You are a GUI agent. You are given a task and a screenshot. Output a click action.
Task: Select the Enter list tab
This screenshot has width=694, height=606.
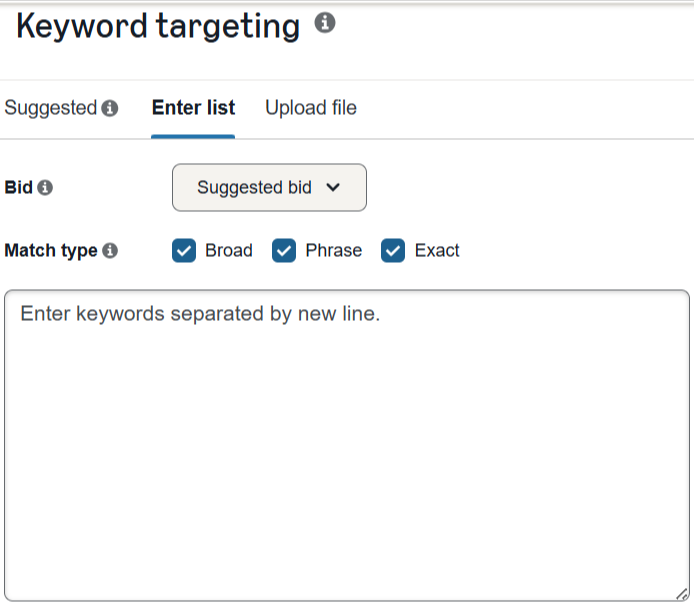(x=193, y=108)
